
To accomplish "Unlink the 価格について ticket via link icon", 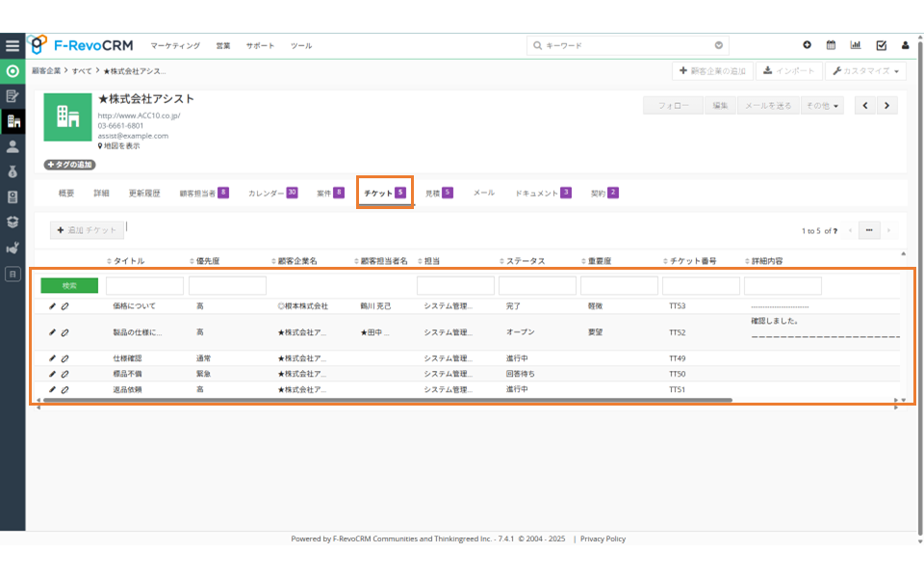I will (64, 306).
